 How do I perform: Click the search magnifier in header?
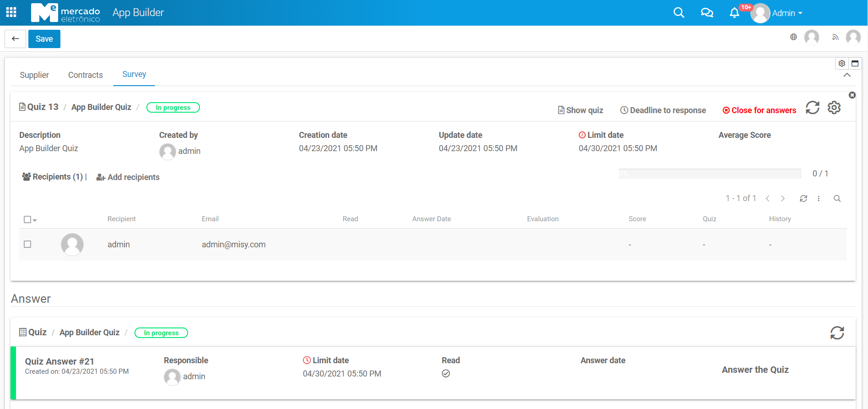click(679, 13)
